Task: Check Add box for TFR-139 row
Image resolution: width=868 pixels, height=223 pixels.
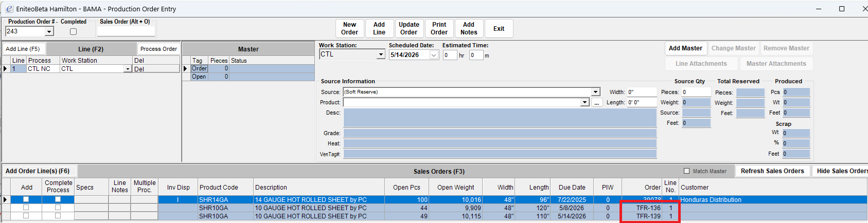Action: point(26,216)
